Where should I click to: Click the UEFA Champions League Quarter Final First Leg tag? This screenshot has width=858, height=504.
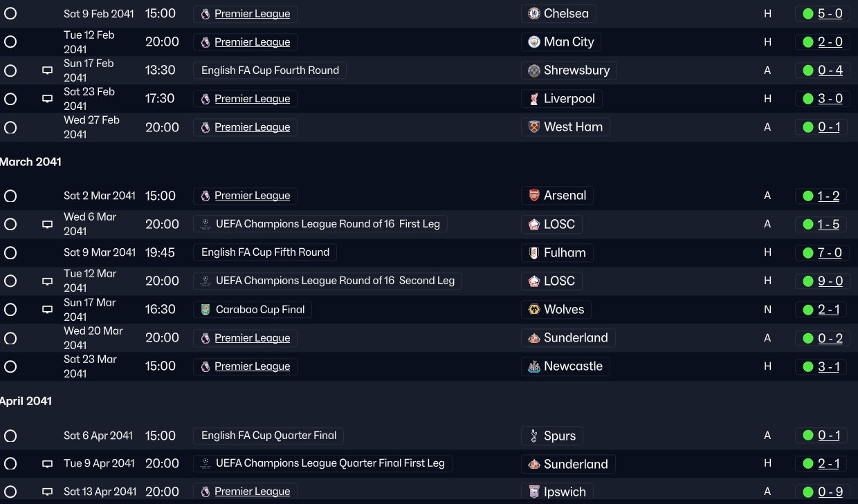tap(322, 463)
